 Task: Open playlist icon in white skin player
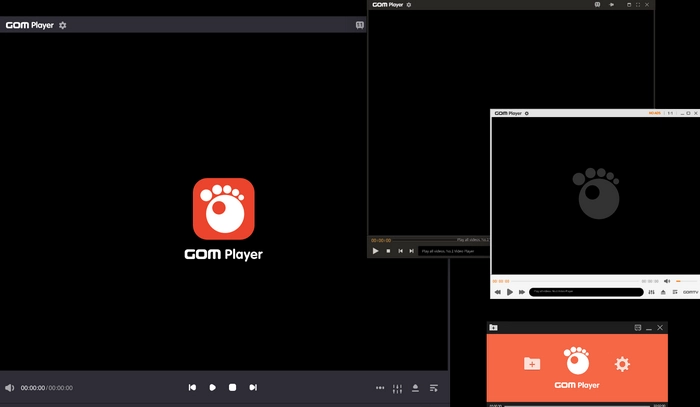(x=675, y=292)
